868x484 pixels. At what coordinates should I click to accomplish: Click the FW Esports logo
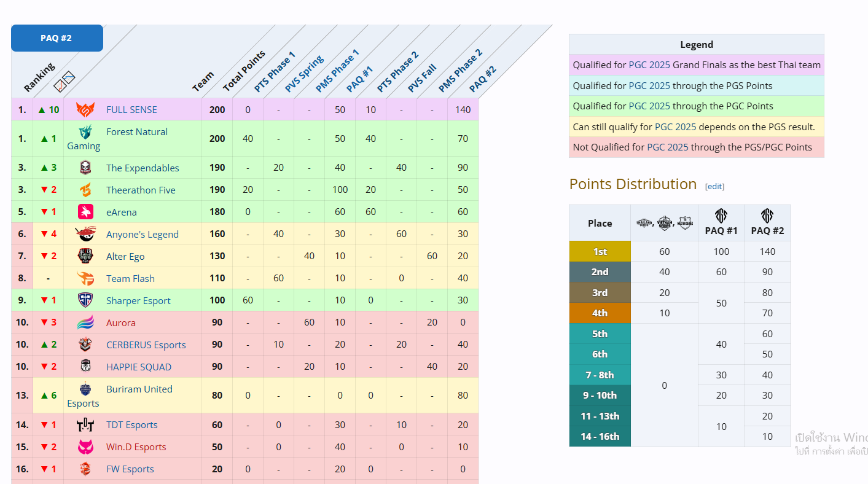[x=85, y=469]
